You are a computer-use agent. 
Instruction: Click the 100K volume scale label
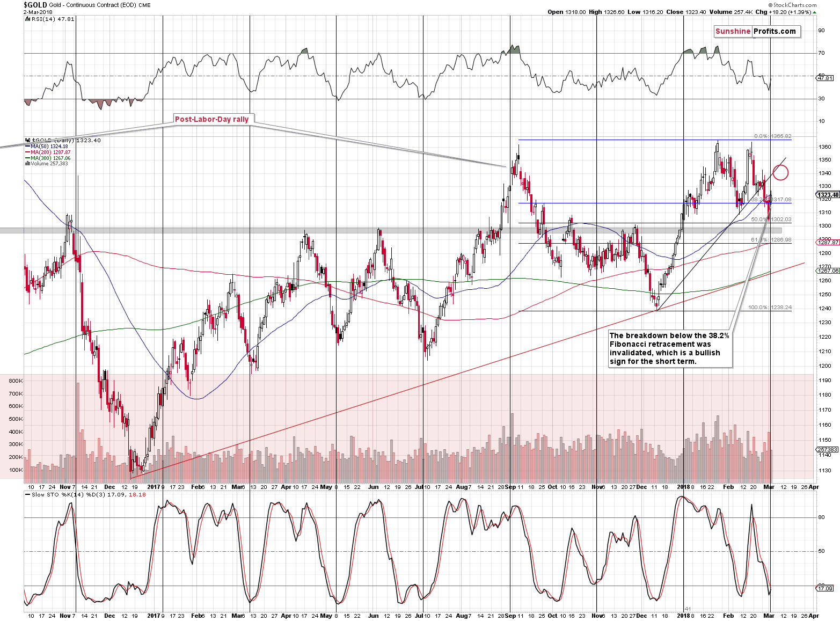(x=16, y=470)
